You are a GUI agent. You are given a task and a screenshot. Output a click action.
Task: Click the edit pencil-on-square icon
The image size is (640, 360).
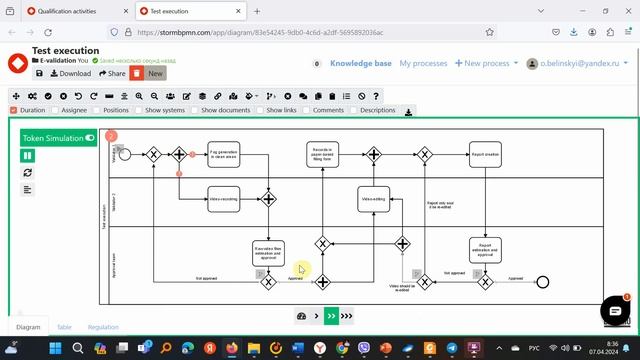tap(187, 96)
